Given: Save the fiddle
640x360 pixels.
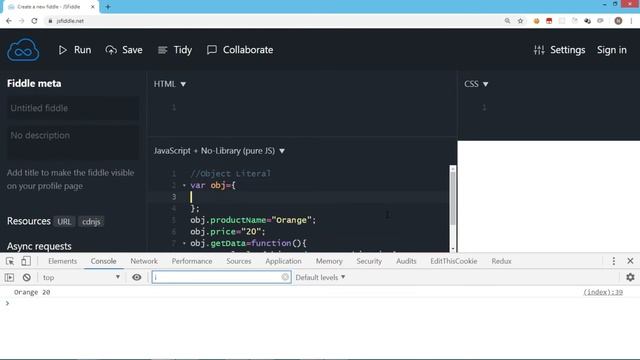Looking at the screenshot, I should click(124, 50).
